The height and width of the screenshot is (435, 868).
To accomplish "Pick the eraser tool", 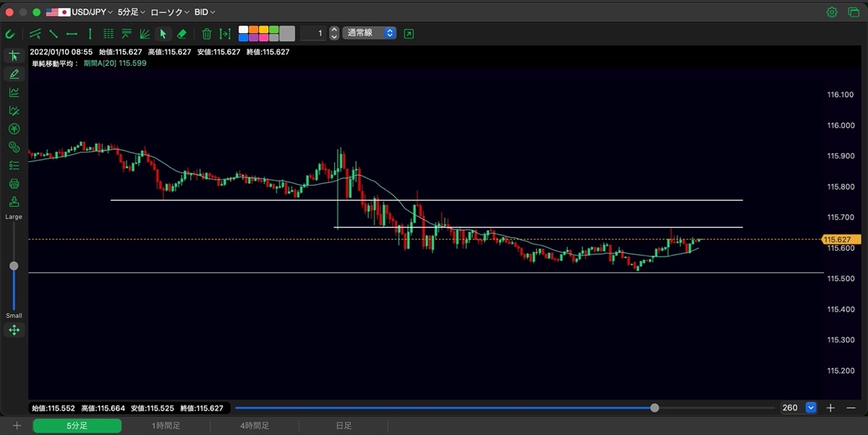I will (182, 33).
